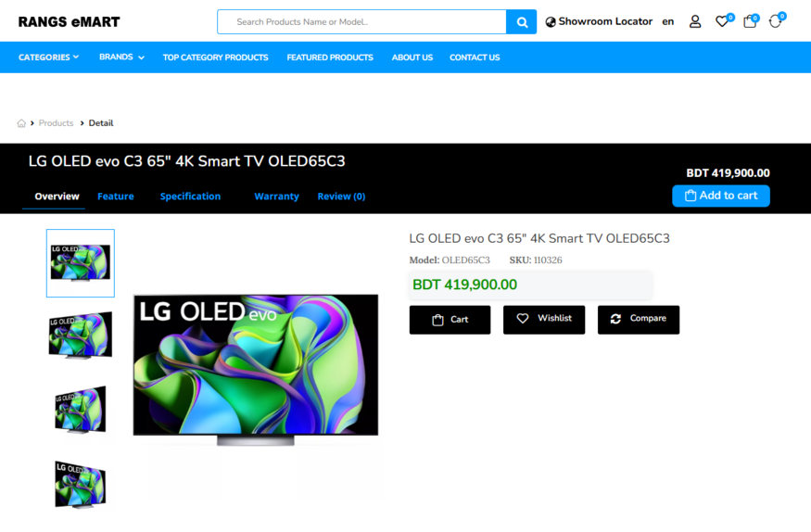Click the black Cart button

click(450, 320)
